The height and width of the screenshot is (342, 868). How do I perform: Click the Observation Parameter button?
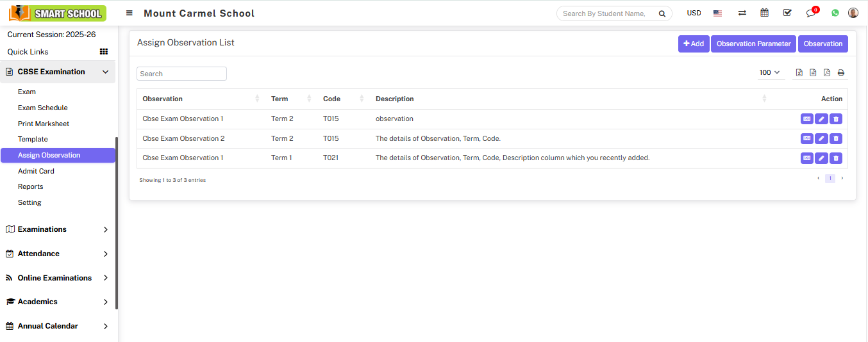(753, 44)
